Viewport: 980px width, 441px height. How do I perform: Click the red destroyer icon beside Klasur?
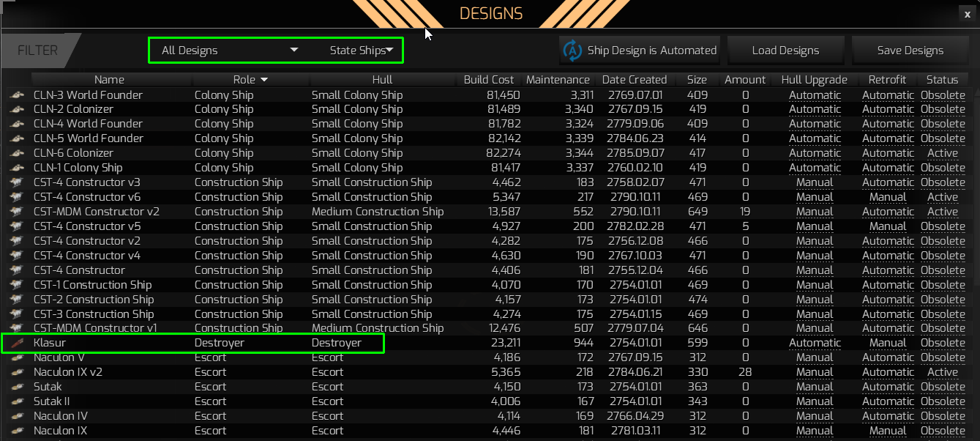[x=16, y=343]
